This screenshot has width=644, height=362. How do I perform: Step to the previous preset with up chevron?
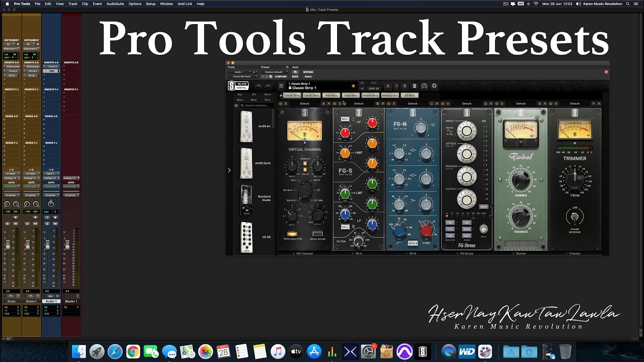pyautogui.click(x=362, y=83)
